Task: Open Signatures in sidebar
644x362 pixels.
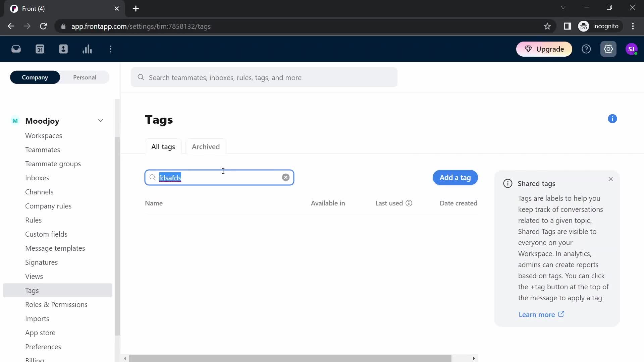Action: 41,262
